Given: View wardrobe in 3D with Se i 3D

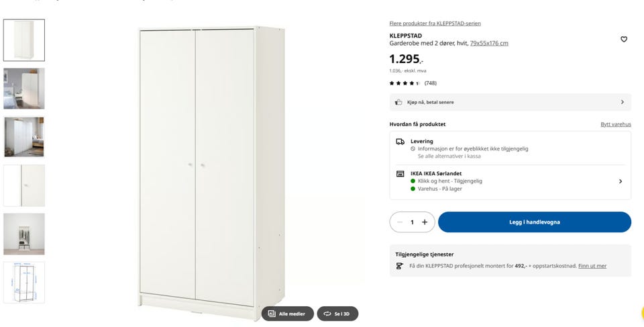Looking at the screenshot, I should [x=337, y=314].
